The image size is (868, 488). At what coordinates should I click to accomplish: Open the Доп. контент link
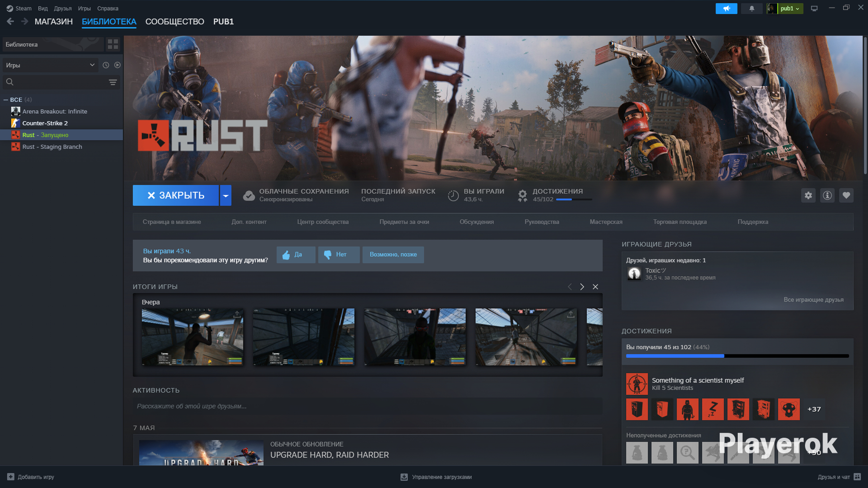coord(249,222)
